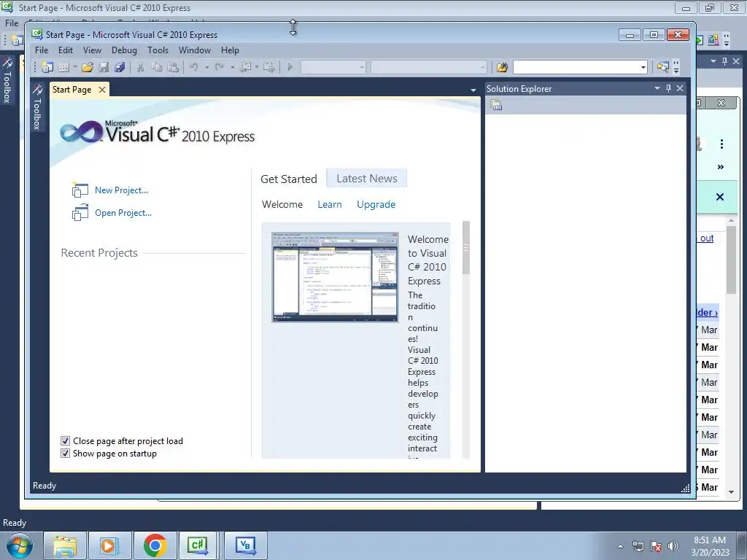This screenshot has height=560, width=747.
Task: Open the toolbar options overflow button
Action: pos(676,67)
